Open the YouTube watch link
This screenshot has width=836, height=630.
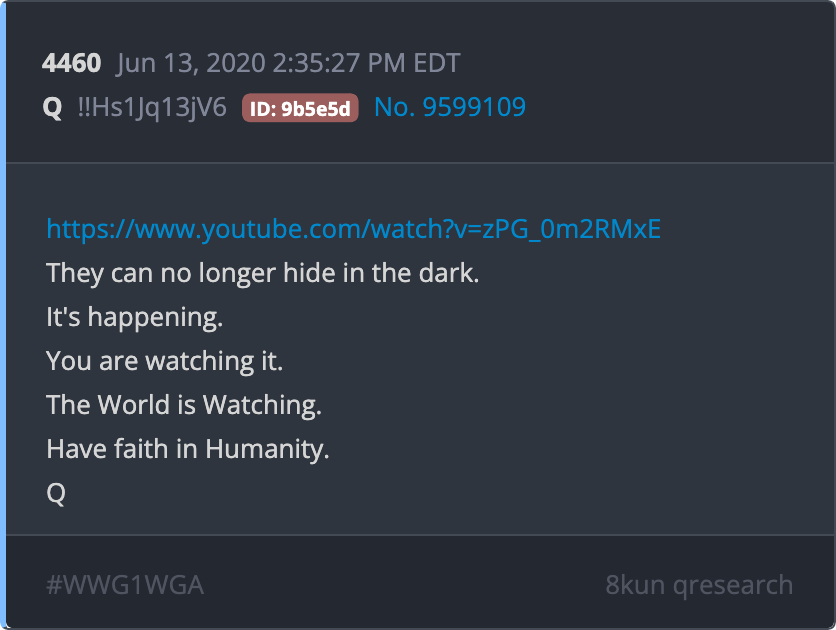click(x=353, y=229)
